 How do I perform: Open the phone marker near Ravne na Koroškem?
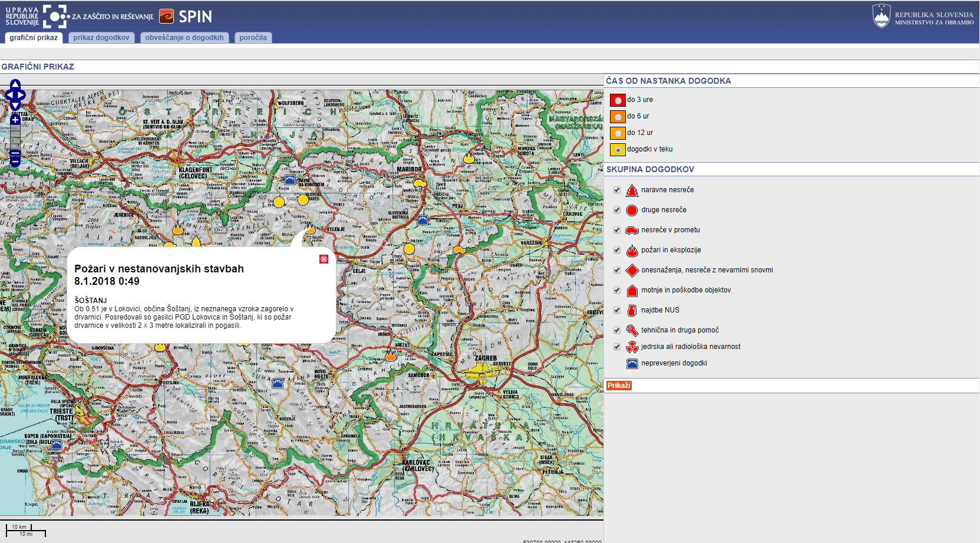pos(290,180)
